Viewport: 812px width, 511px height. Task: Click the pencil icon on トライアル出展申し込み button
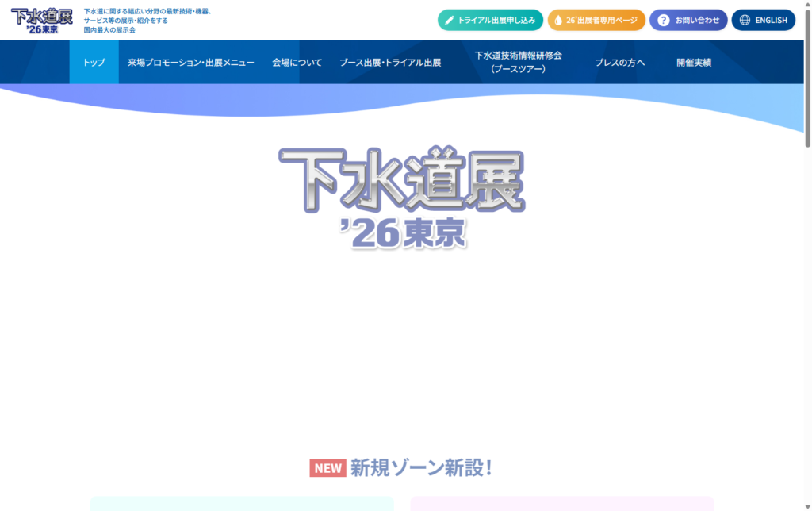point(450,20)
